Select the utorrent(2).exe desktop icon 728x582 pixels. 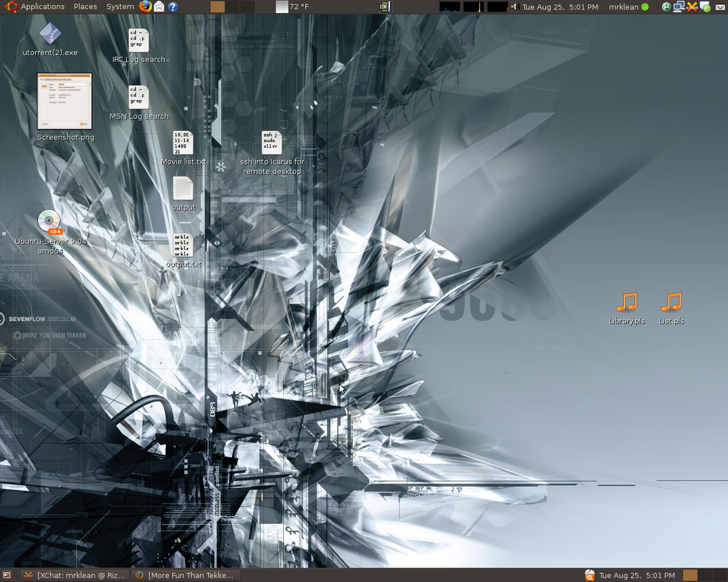[x=50, y=34]
